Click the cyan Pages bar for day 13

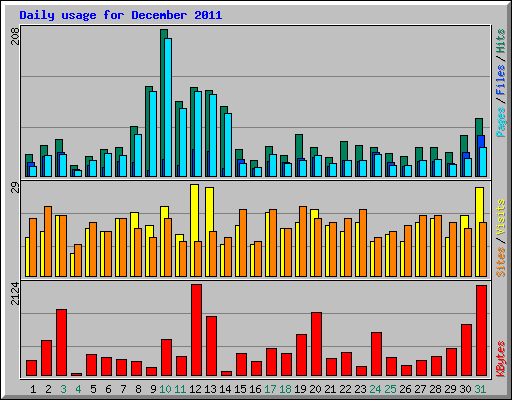click(213, 135)
